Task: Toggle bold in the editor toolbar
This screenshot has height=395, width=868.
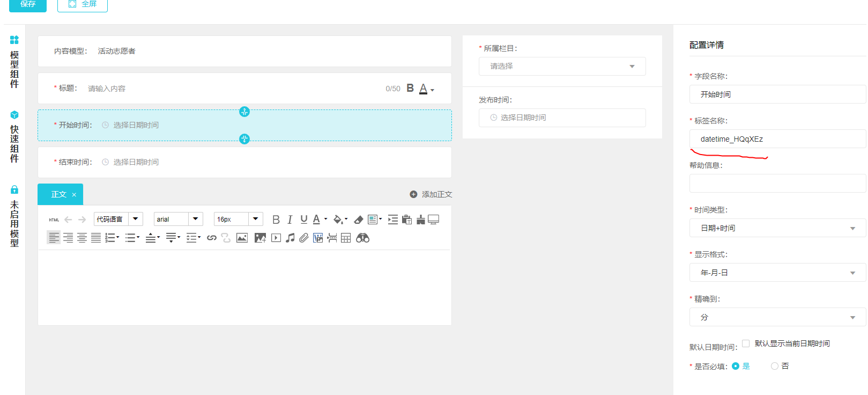Action: click(276, 220)
